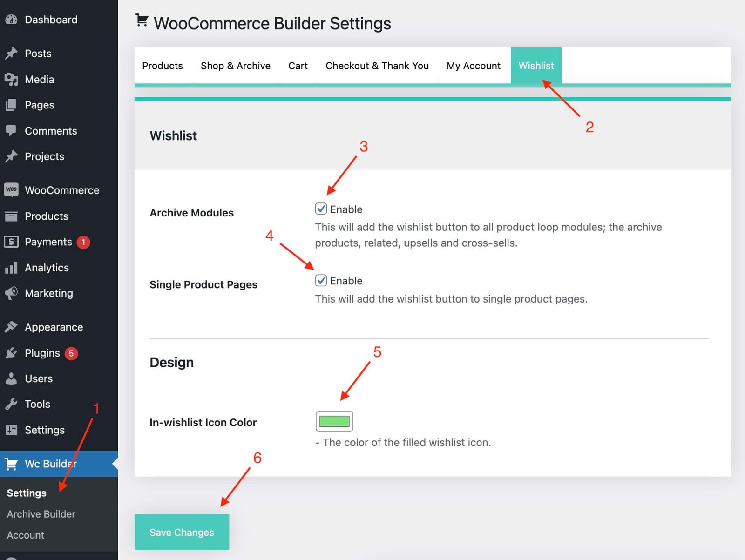Click the Marketing megaphone icon
This screenshot has height=560, width=745.
tap(11, 293)
